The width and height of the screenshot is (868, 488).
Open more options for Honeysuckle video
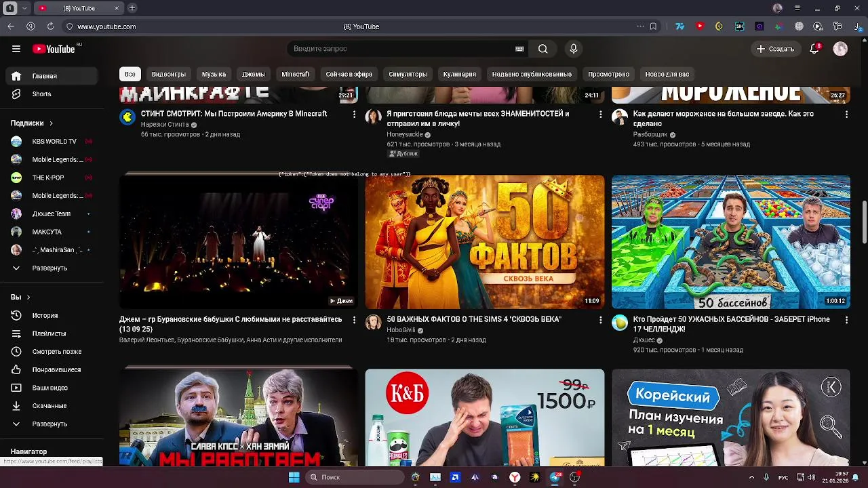coord(600,115)
